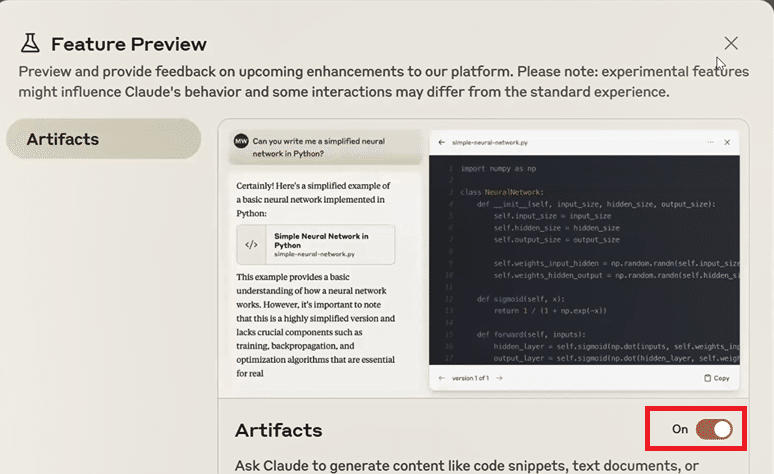Close the code preview panel

point(727,142)
